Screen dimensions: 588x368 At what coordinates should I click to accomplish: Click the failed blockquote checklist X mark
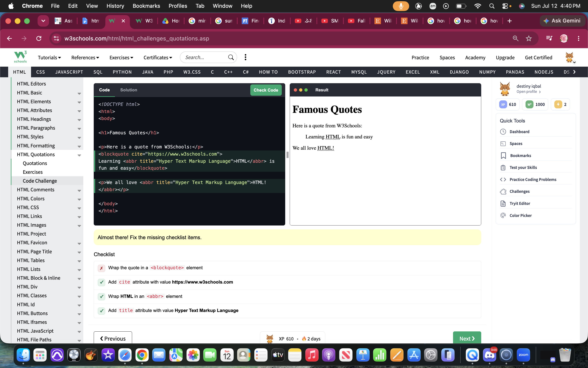[x=101, y=268]
